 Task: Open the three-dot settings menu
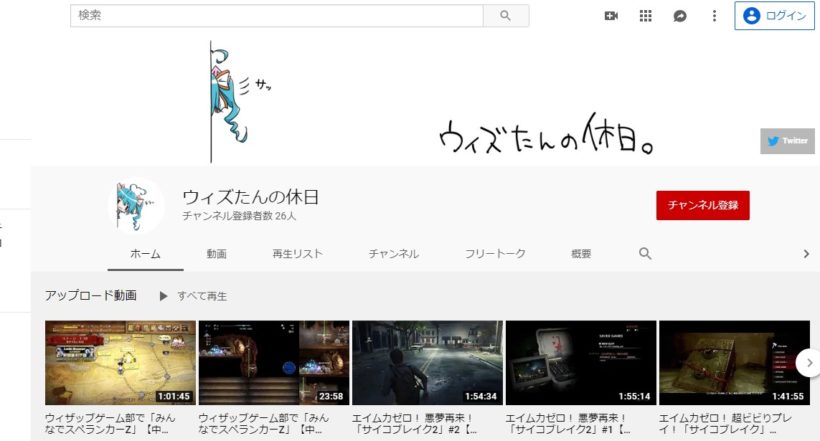[x=714, y=16]
